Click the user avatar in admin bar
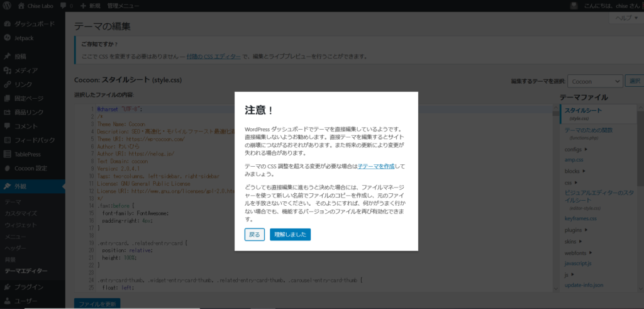 pyautogui.click(x=575, y=6)
